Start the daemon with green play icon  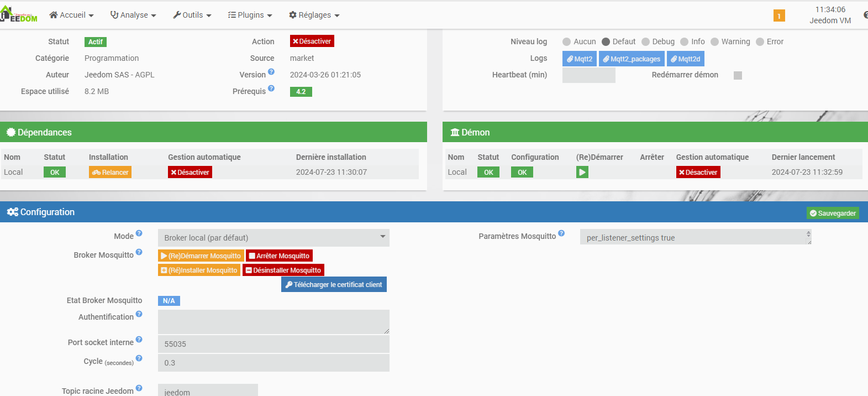tap(582, 173)
